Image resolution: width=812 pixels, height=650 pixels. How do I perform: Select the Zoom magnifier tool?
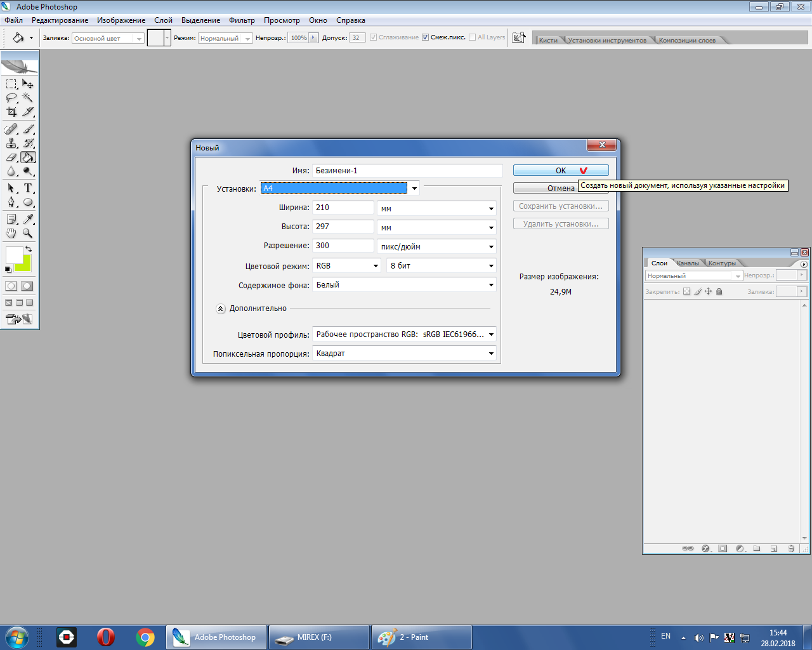coord(28,234)
